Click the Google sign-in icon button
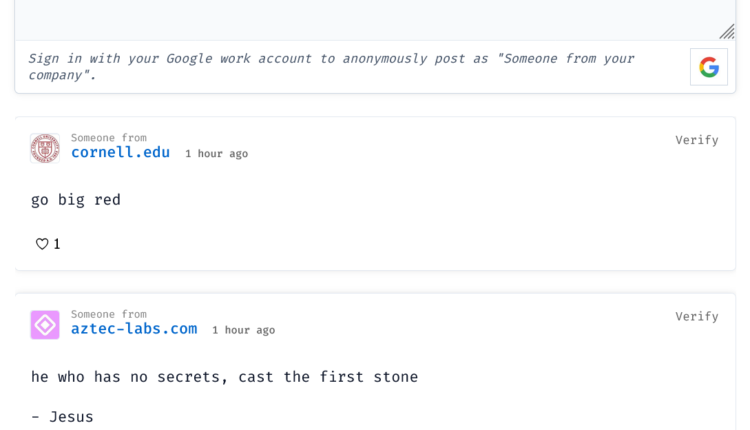750x430 pixels. tap(709, 67)
